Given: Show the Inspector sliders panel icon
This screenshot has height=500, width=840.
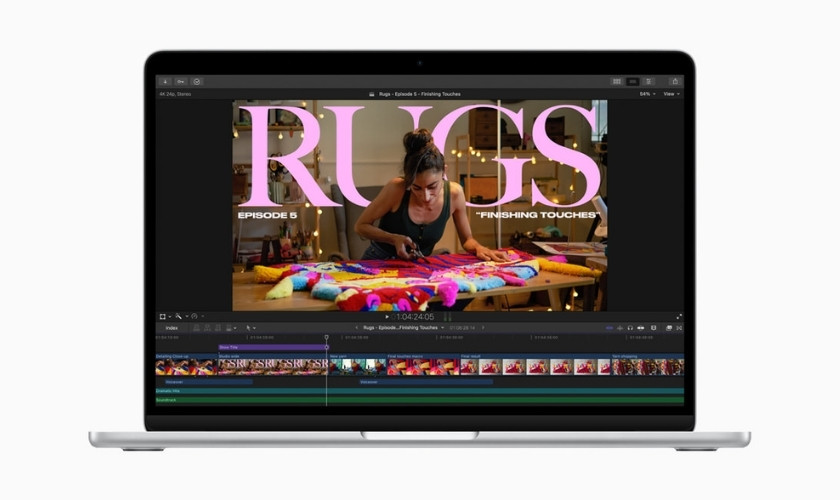Looking at the screenshot, I should (649, 81).
